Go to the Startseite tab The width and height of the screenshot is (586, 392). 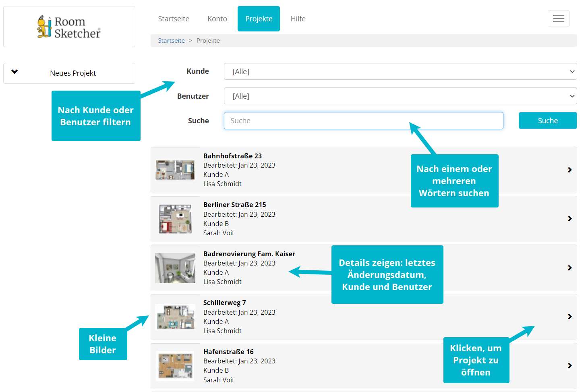coord(174,19)
